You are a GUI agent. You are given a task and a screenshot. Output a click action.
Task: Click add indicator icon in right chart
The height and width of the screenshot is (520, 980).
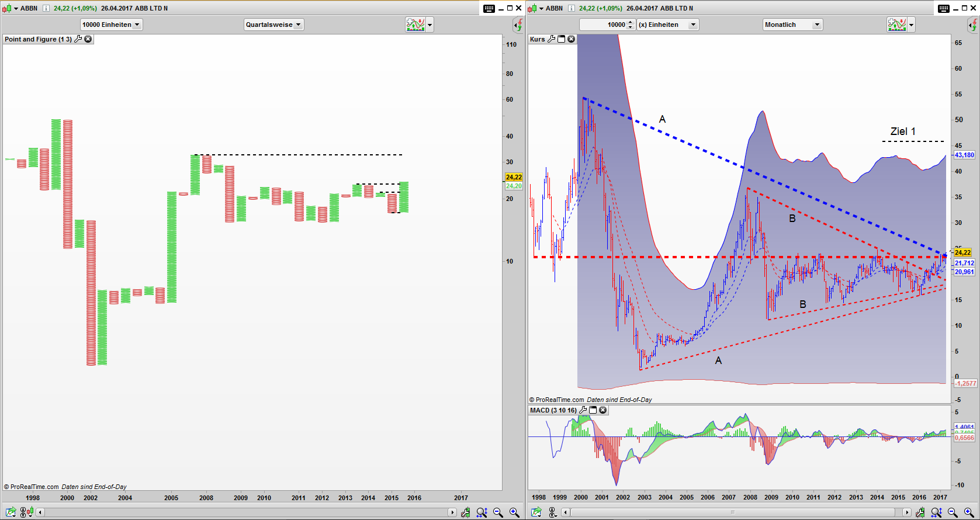(x=896, y=25)
